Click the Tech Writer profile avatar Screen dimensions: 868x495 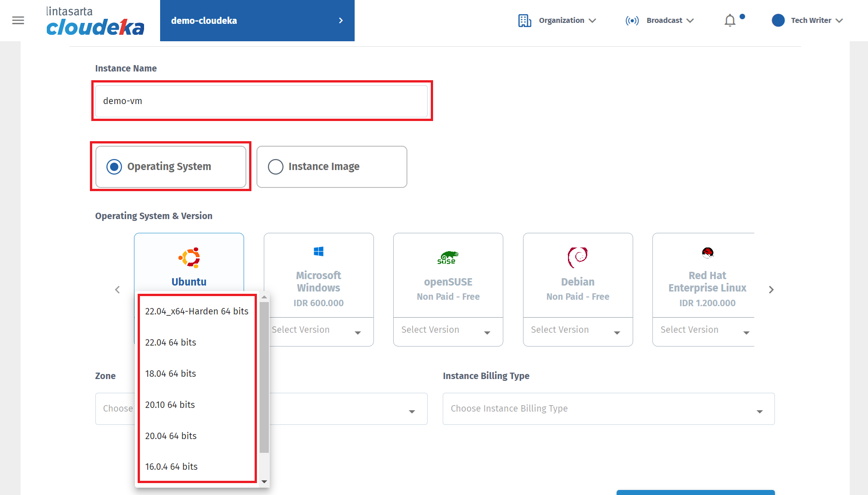778,21
